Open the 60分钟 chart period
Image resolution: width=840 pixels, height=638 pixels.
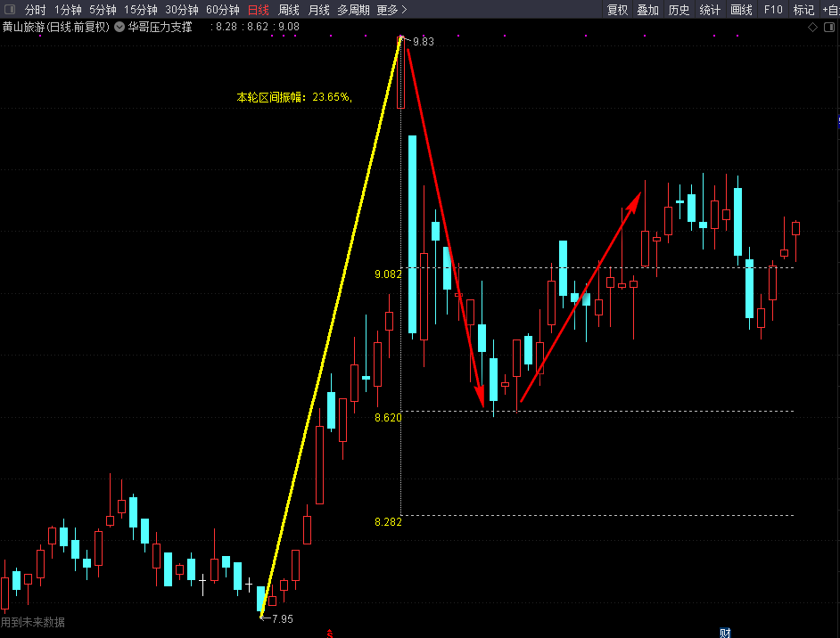[223, 10]
